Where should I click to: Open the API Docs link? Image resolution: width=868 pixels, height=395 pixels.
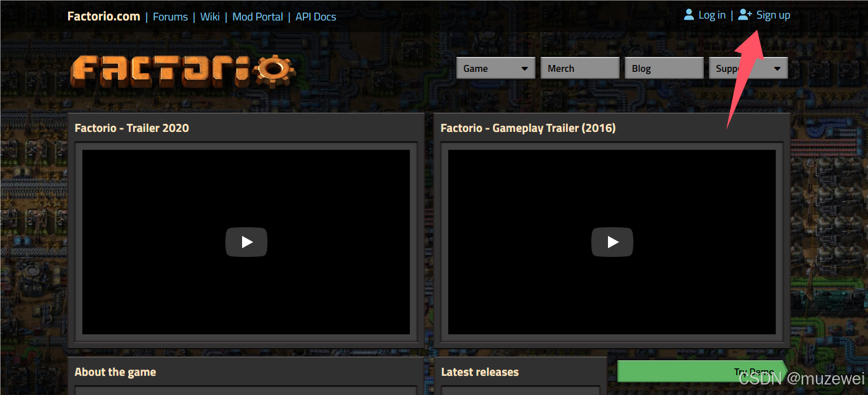click(x=316, y=17)
